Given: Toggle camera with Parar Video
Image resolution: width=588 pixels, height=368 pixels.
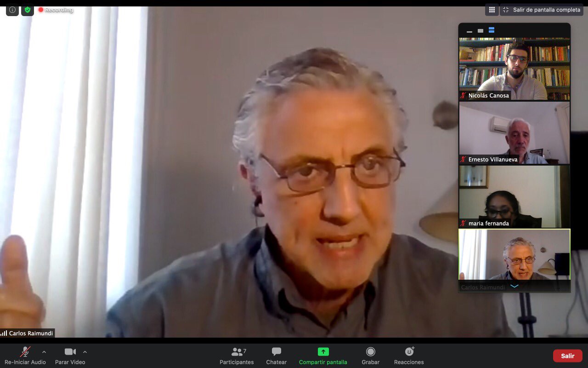Looking at the screenshot, I should coord(70,356).
